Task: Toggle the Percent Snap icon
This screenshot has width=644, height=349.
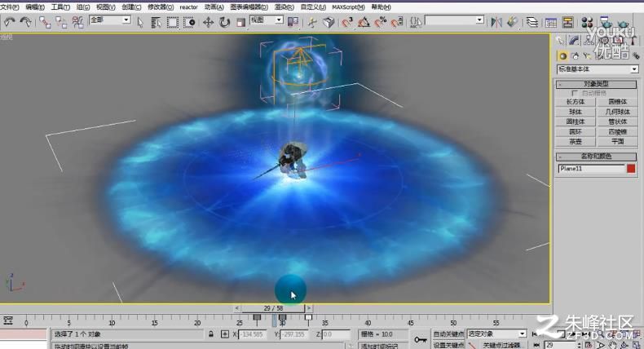Action: coord(381,22)
